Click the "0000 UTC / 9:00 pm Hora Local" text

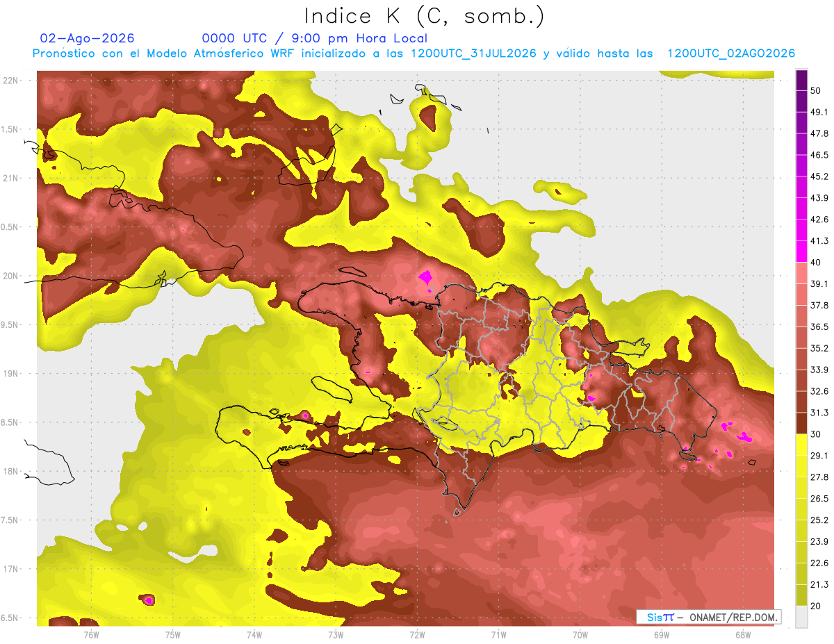click(314, 38)
